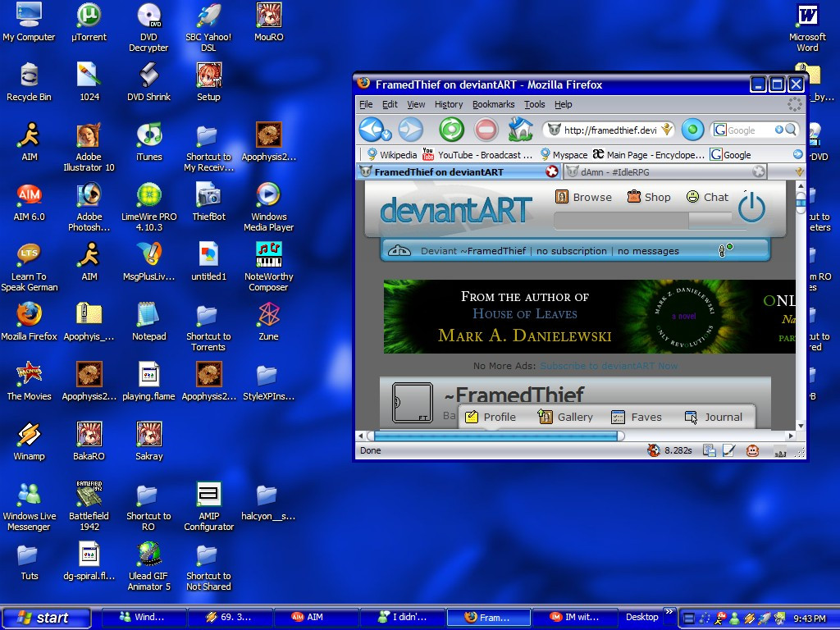Click the pencil notepad icon in Firefox status bar
840x630 pixels.
click(728, 450)
